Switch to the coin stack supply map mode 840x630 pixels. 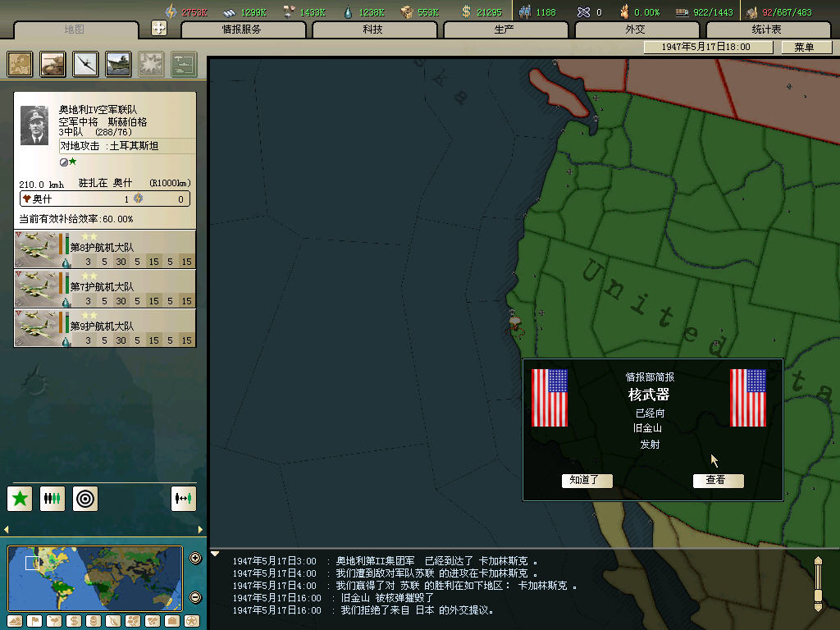pos(94,622)
